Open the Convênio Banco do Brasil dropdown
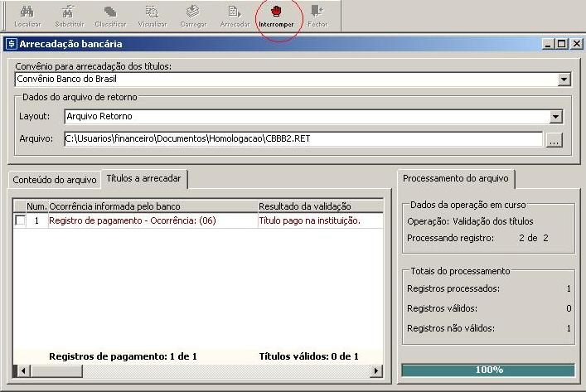The width and height of the screenshot is (586, 392). point(564,80)
